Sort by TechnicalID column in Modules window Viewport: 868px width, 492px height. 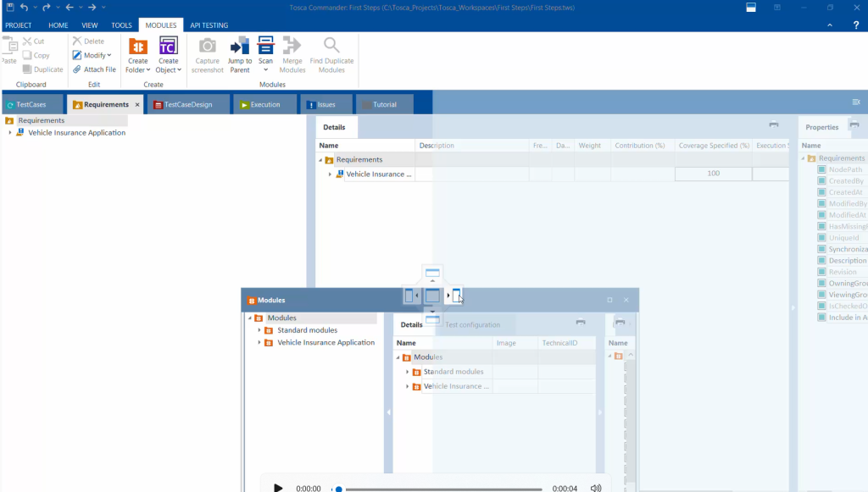click(x=559, y=343)
